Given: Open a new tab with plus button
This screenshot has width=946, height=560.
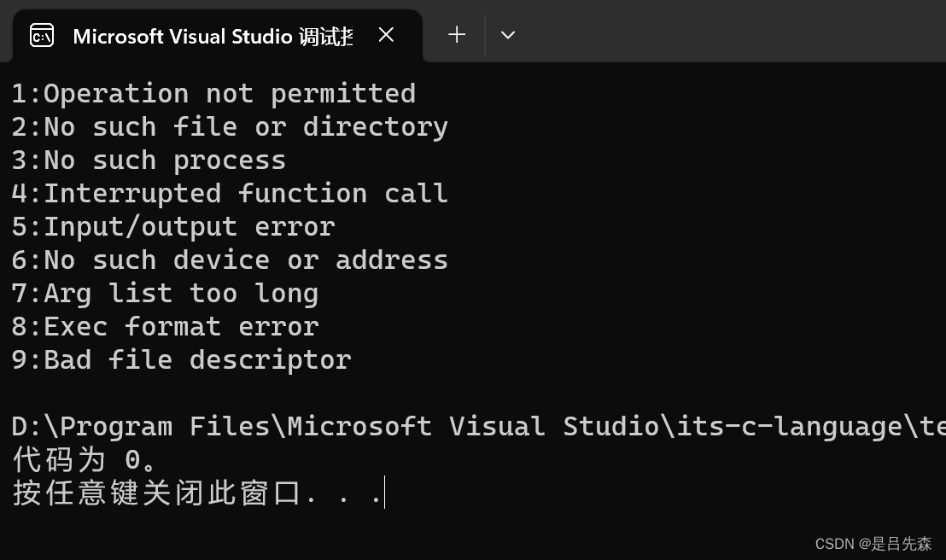Looking at the screenshot, I should coord(457,34).
